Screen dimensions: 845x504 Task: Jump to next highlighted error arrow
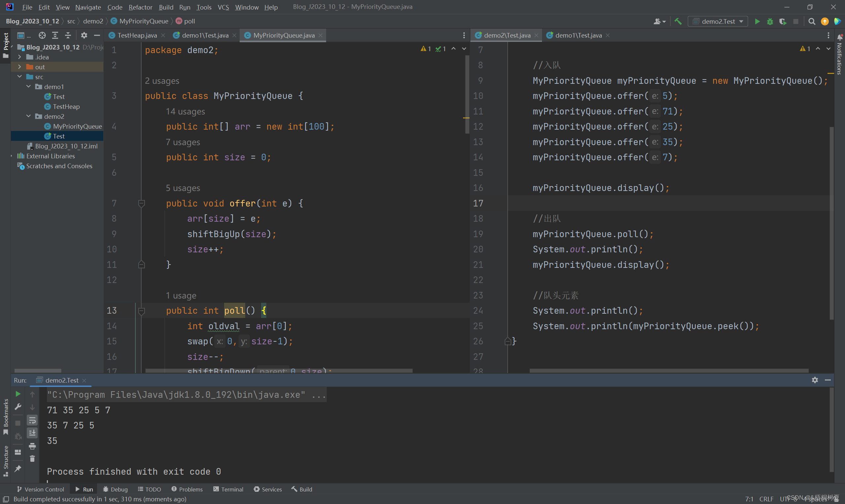(464, 49)
